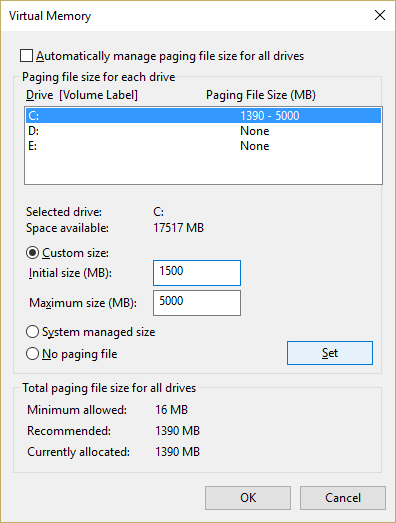Select drive E: in the drive list

click(203, 146)
